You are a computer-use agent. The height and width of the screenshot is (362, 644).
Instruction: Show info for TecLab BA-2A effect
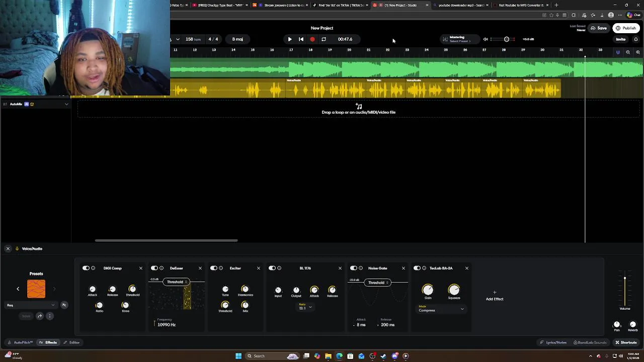coord(424,268)
